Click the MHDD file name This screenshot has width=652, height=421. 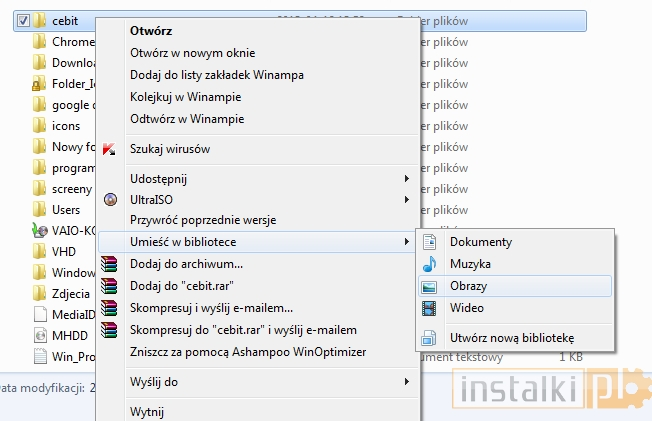(70, 335)
